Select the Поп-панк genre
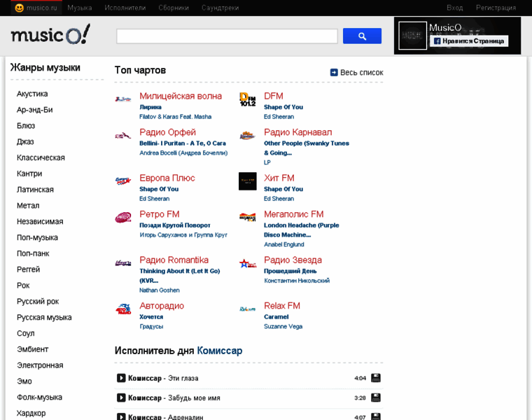The height and width of the screenshot is (420, 532). pos(33,253)
